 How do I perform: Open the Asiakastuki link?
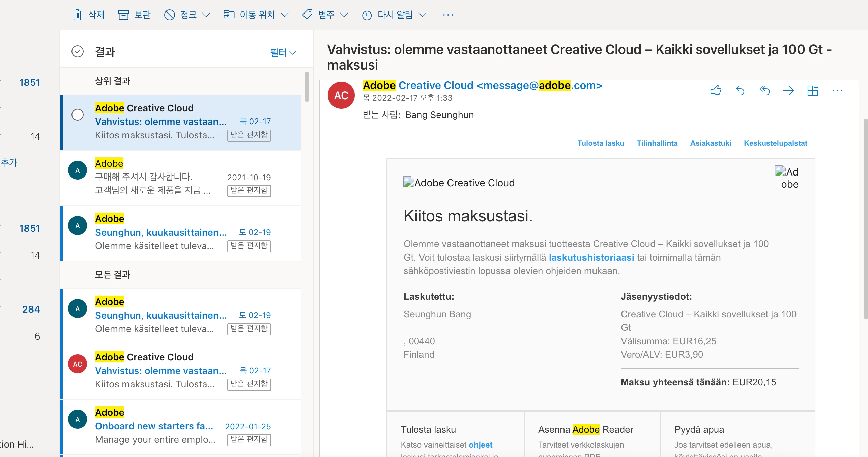click(x=711, y=143)
